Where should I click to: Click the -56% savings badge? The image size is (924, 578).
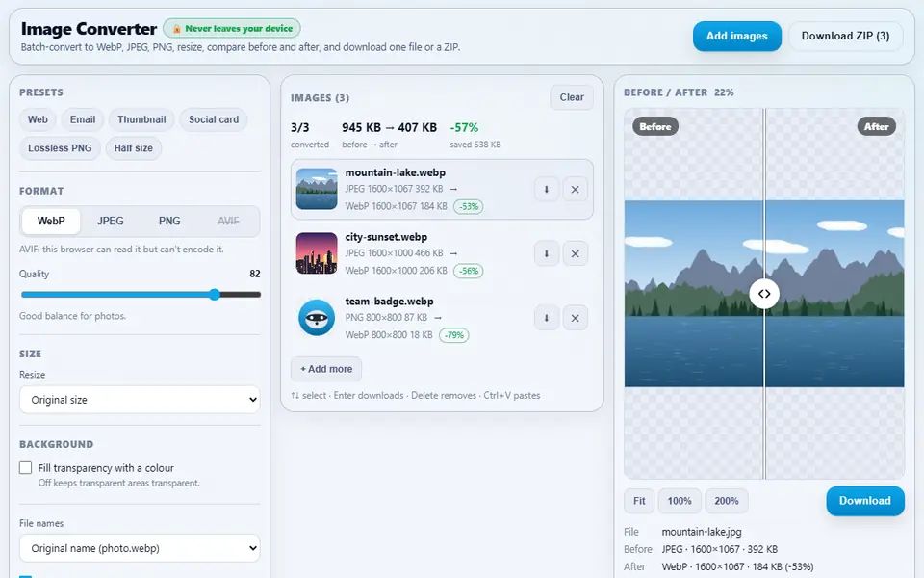(x=469, y=272)
